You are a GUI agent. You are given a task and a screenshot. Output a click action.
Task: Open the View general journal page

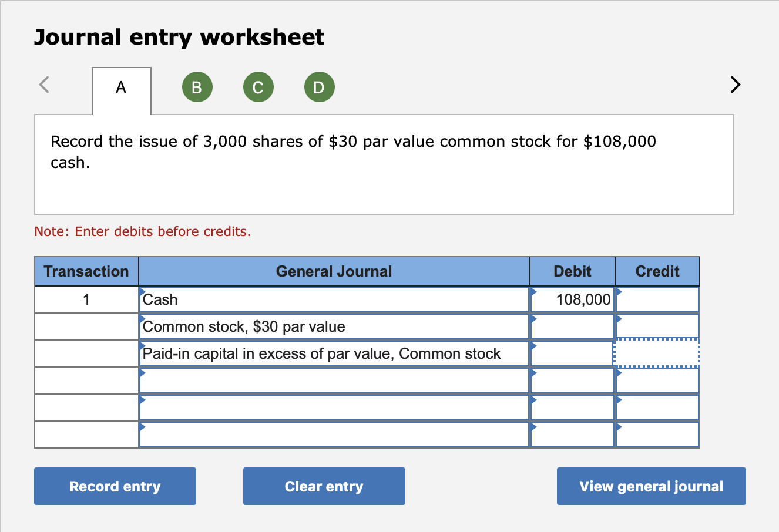point(652,486)
